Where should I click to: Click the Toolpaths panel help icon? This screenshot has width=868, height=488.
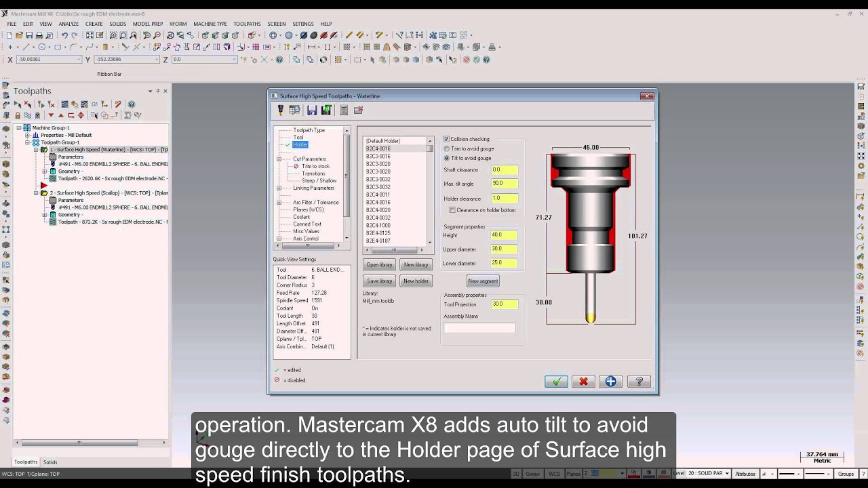pos(132,104)
